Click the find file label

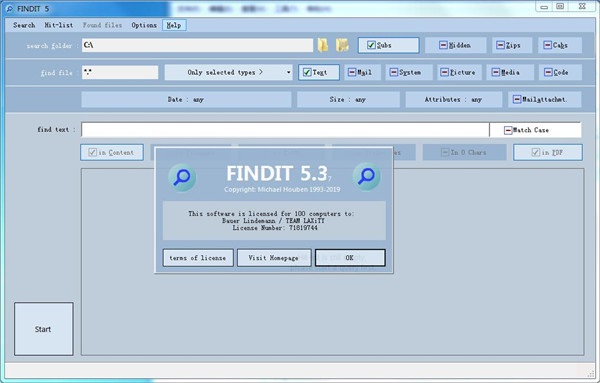coord(58,73)
